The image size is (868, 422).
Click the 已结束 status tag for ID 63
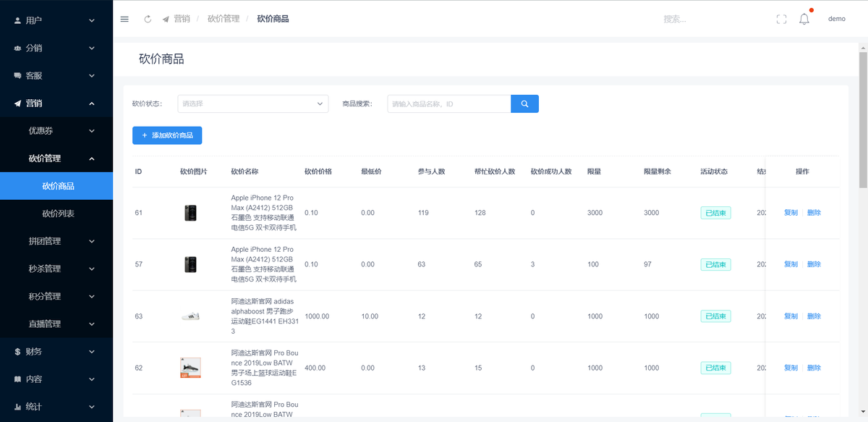(x=715, y=316)
